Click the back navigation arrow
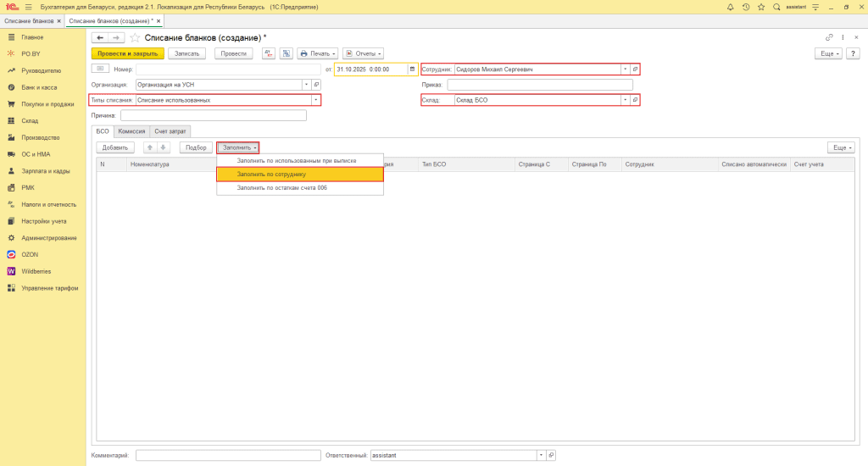 click(100, 37)
